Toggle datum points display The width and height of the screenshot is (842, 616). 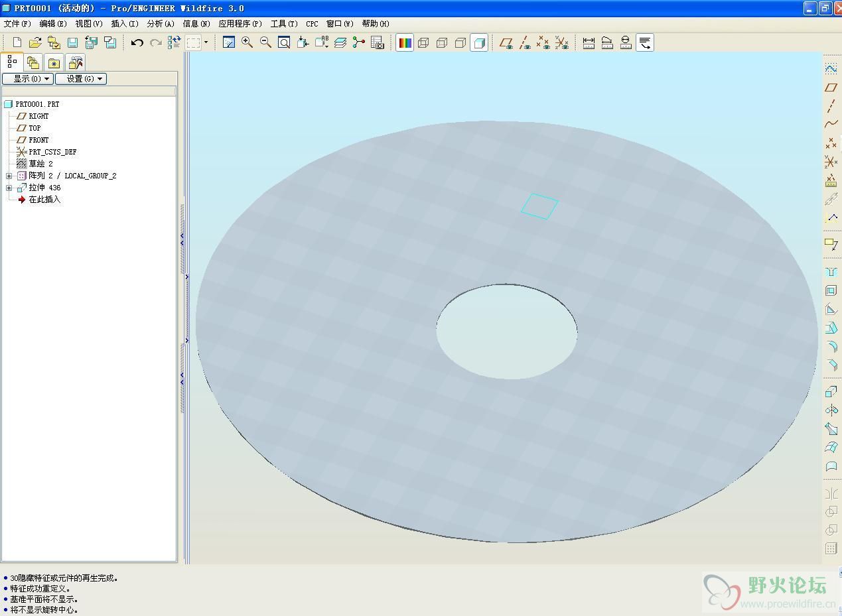(543, 42)
